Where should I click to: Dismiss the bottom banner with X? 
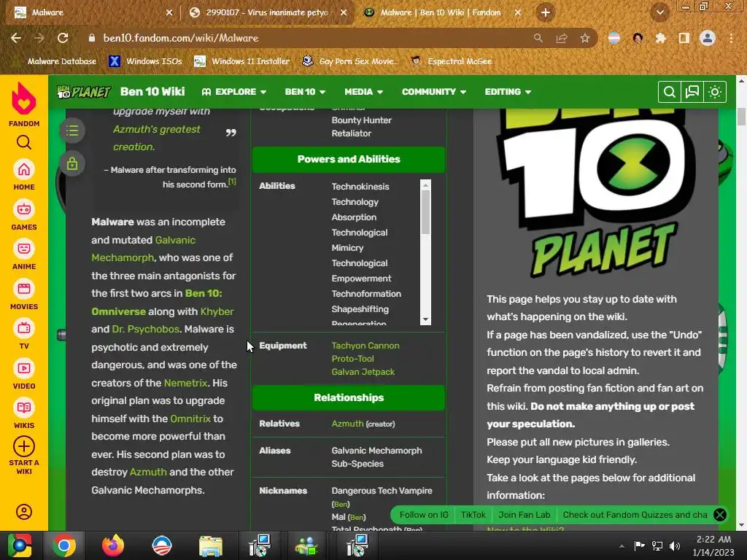pos(720,515)
